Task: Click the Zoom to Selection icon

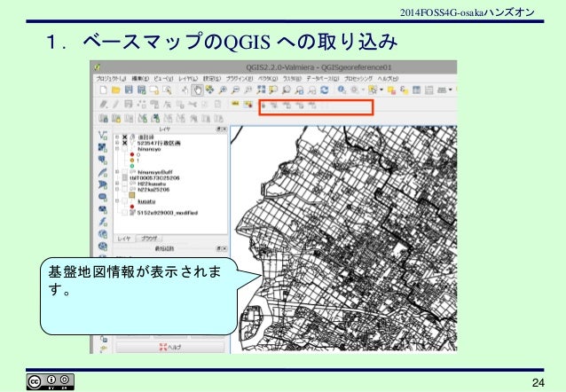Action: (273, 90)
